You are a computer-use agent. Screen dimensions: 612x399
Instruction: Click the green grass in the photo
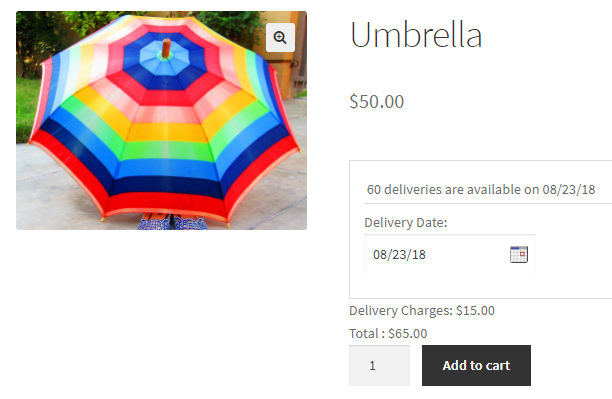click(23, 109)
